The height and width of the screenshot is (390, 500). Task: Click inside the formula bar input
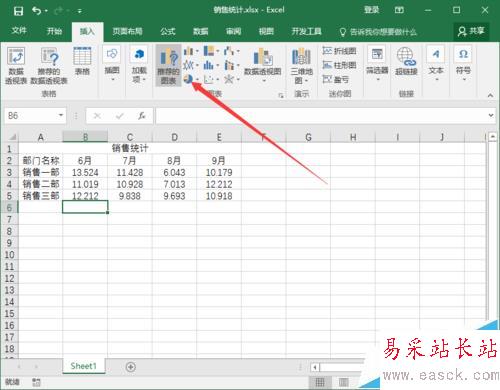click(x=320, y=116)
